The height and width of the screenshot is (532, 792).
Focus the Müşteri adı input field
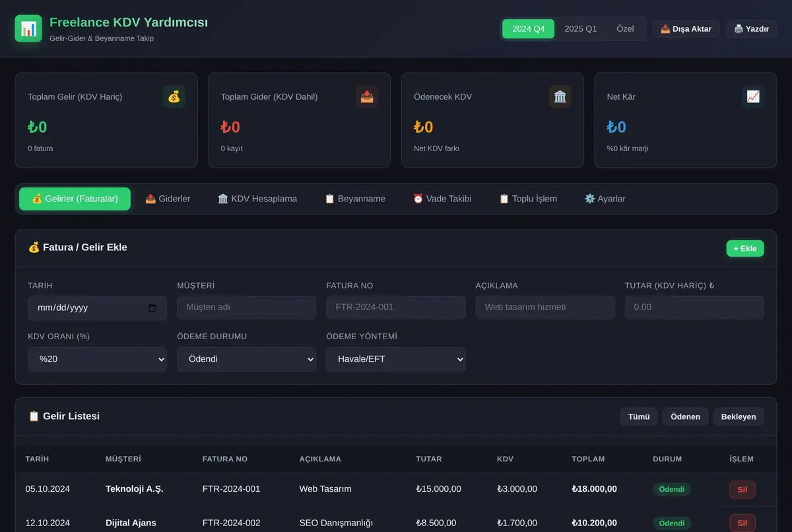click(x=247, y=308)
